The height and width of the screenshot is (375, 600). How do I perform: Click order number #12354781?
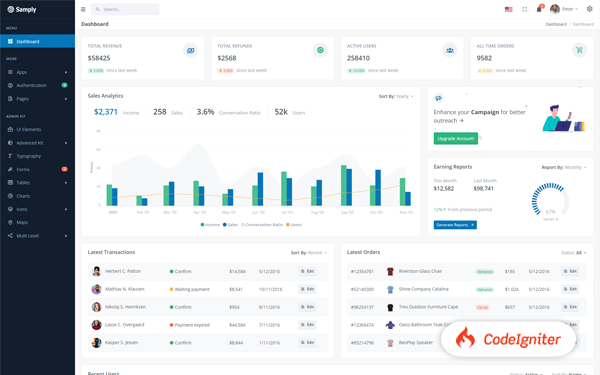pos(362,272)
